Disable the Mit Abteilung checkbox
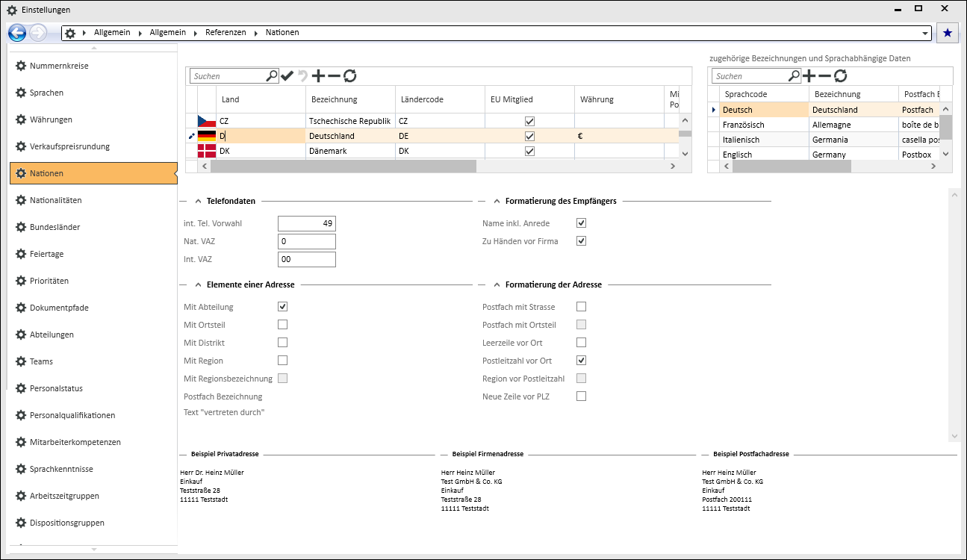Image resolution: width=967 pixels, height=560 pixels. 283,307
